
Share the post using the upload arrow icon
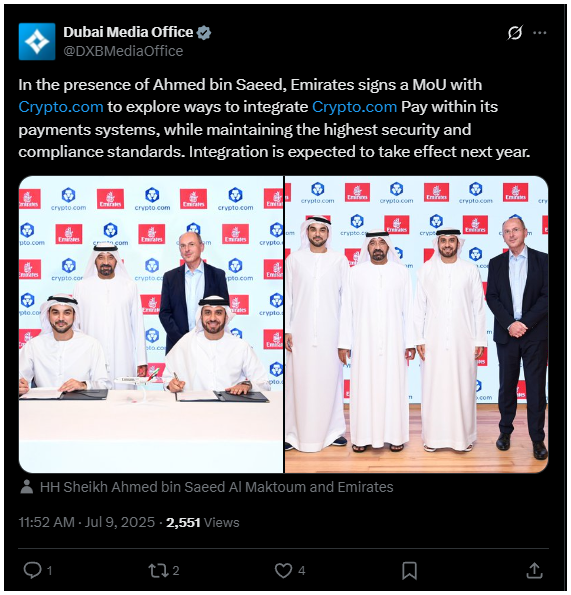[535, 570]
